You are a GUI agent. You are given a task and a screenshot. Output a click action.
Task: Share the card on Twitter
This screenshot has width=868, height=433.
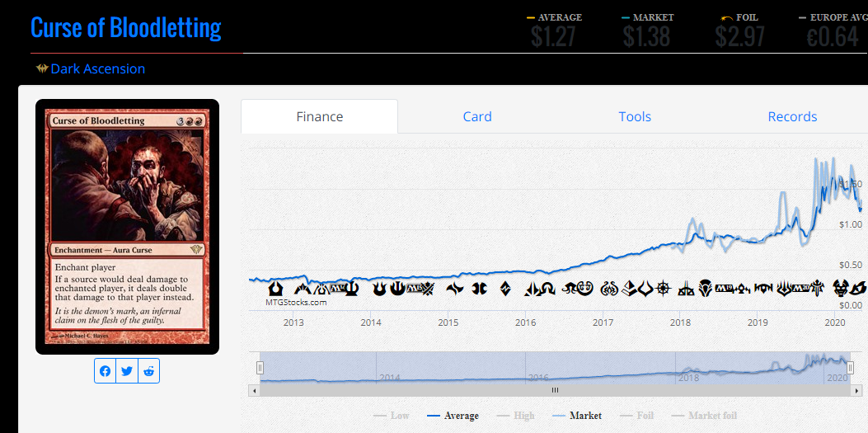[127, 371]
